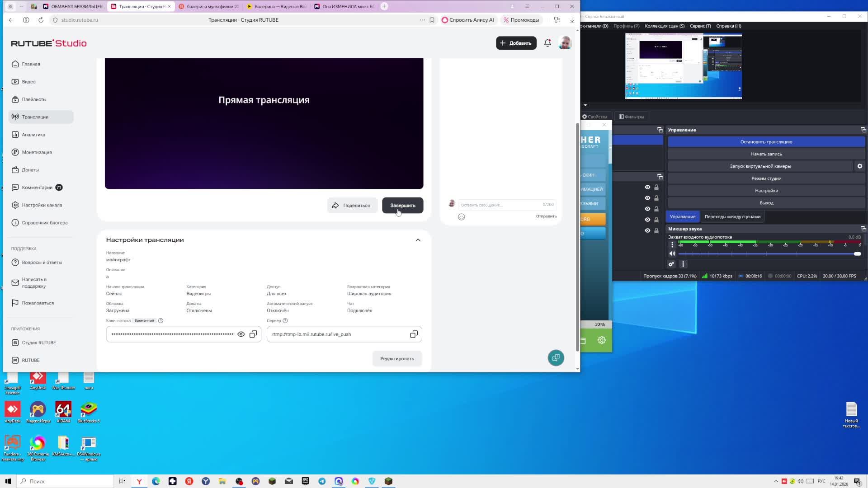The width and height of the screenshot is (868, 488).
Task: Click the notification bell icon
Action: click(547, 43)
